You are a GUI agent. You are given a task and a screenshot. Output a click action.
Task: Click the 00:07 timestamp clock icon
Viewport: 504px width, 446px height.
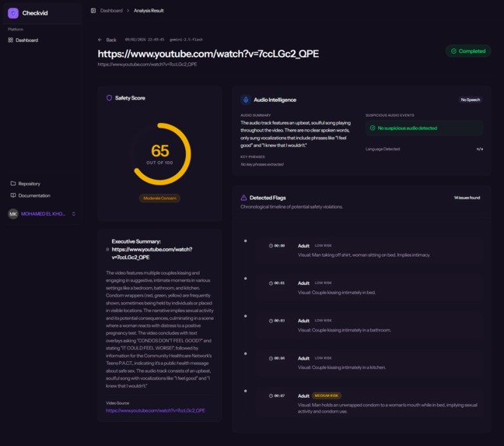pyautogui.click(x=271, y=396)
